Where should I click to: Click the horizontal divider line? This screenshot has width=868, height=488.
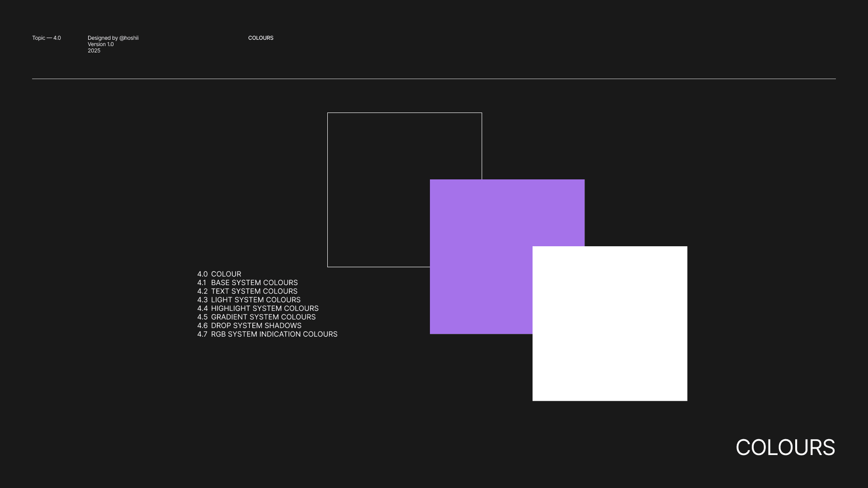coord(434,79)
